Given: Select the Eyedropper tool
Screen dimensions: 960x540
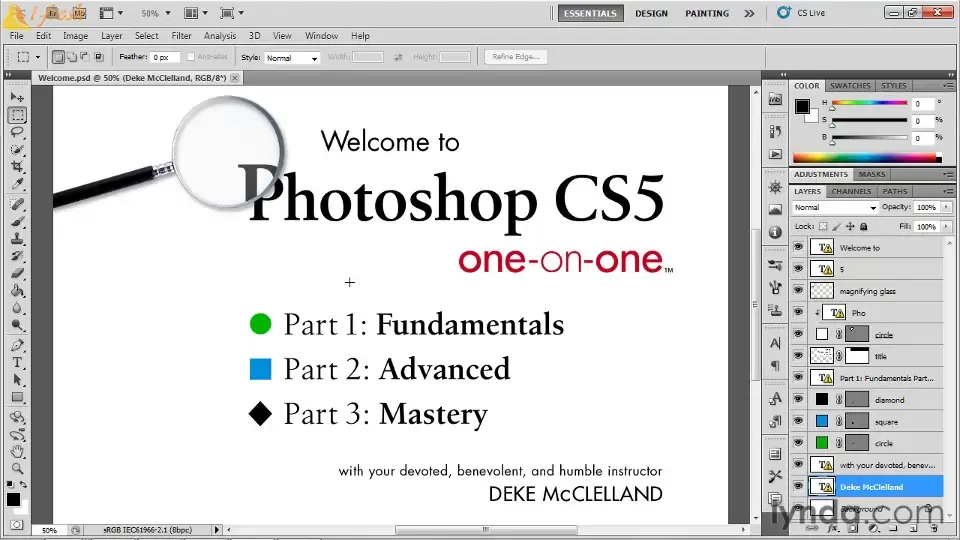Looking at the screenshot, I should (x=17, y=183).
